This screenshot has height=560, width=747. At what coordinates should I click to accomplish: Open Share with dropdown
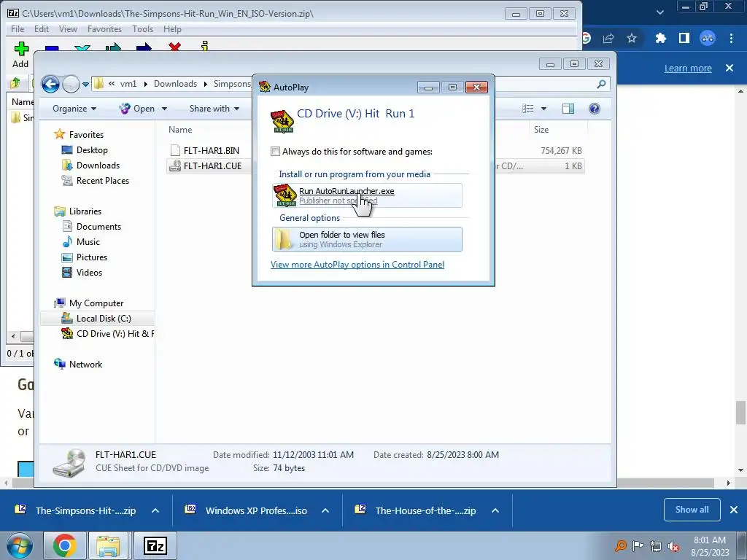click(x=214, y=109)
